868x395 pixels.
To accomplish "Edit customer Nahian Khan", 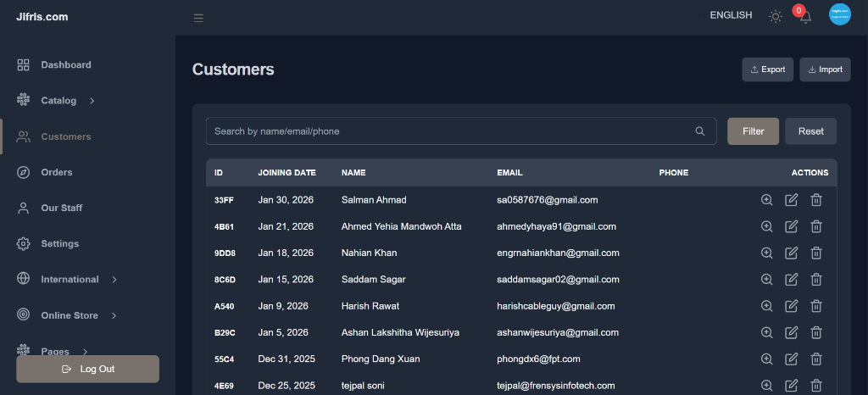I will click(791, 253).
